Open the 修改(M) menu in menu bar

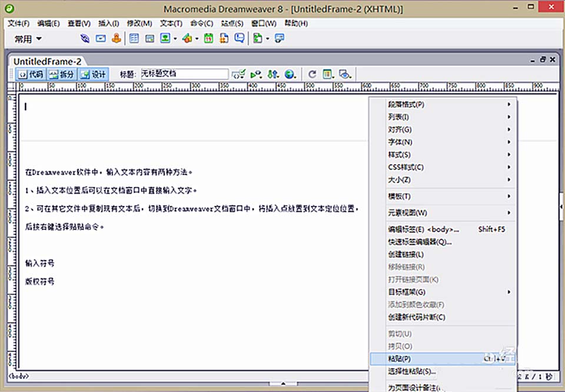139,24
